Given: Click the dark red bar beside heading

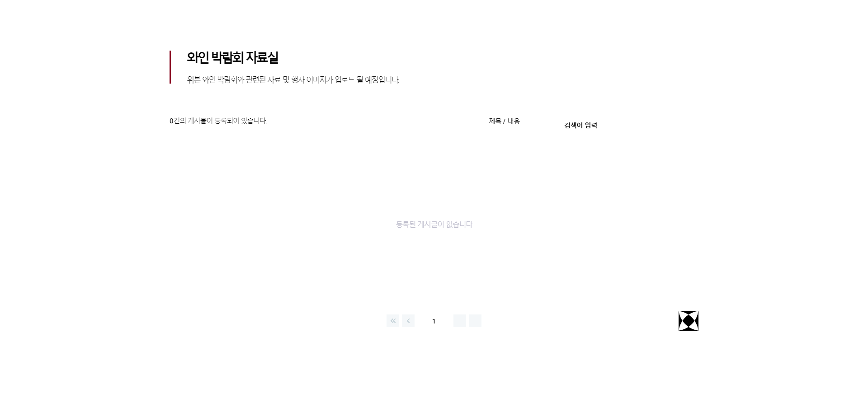Looking at the screenshot, I should tap(170, 67).
